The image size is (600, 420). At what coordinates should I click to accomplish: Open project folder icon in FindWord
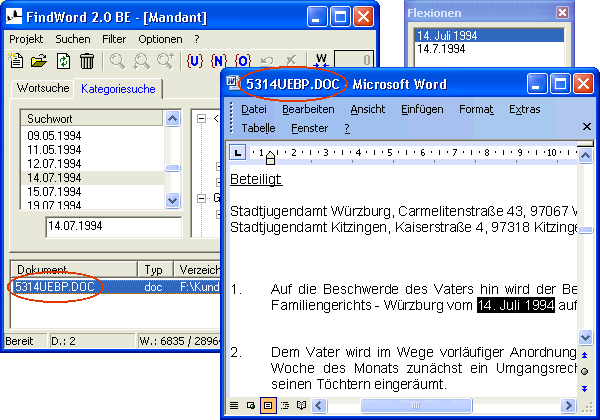tap(39, 61)
